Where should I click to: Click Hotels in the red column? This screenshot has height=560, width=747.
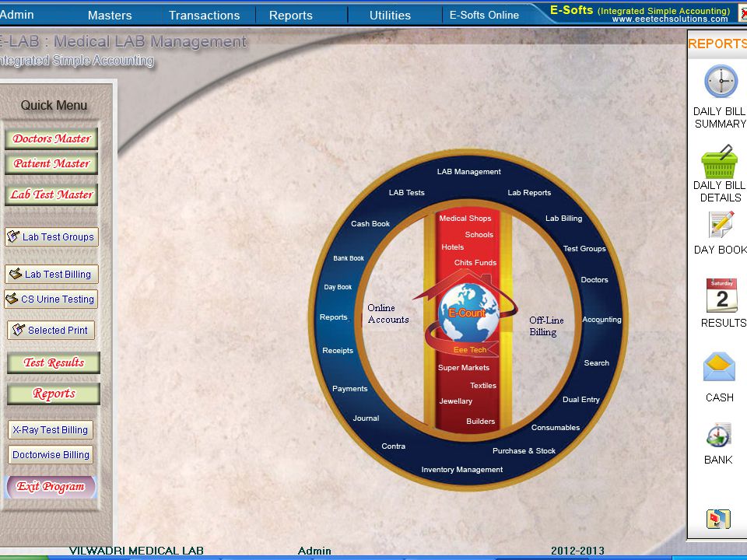click(x=453, y=247)
